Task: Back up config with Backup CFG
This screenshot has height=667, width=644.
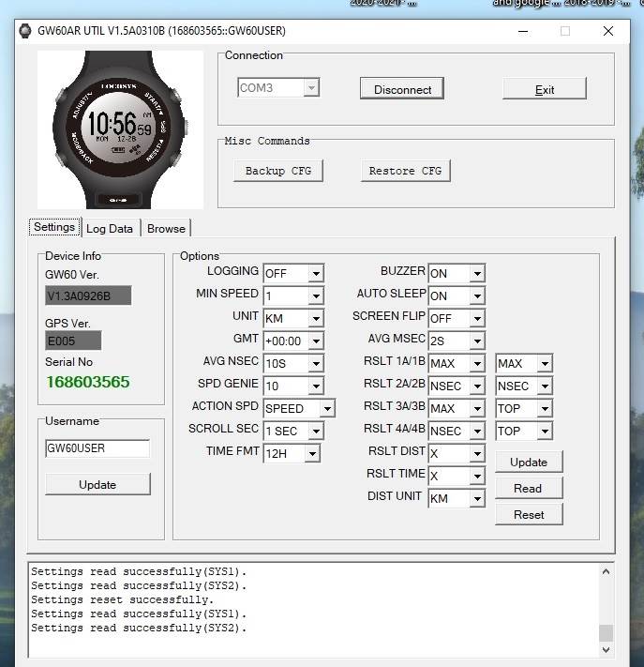Action: (278, 171)
